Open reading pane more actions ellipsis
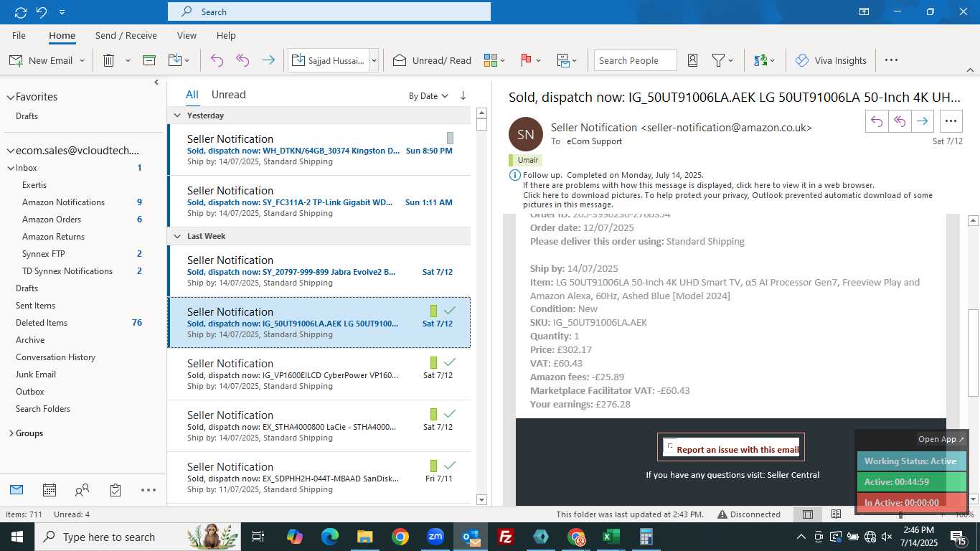The width and height of the screenshot is (980, 551). [951, 121]
